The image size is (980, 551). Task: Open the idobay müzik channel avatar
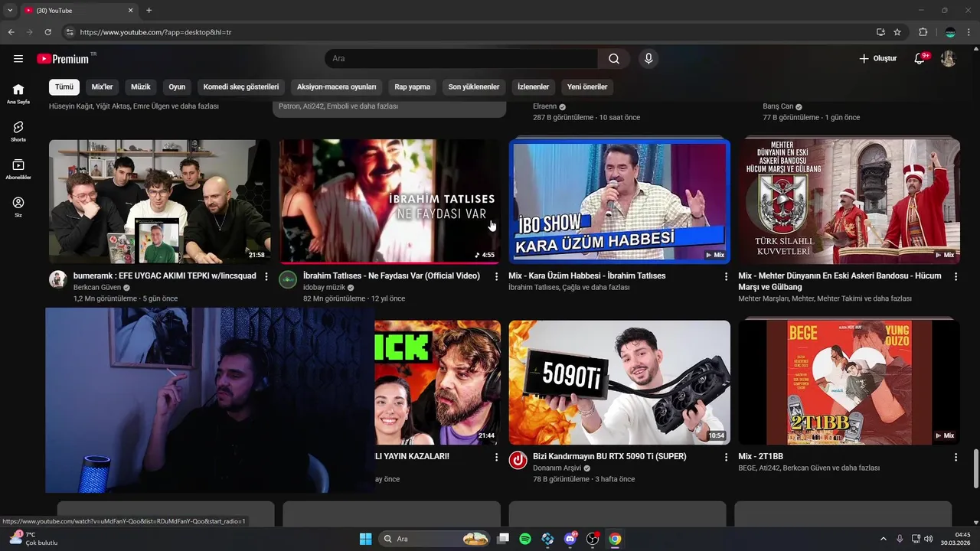(x=288, y=279)
